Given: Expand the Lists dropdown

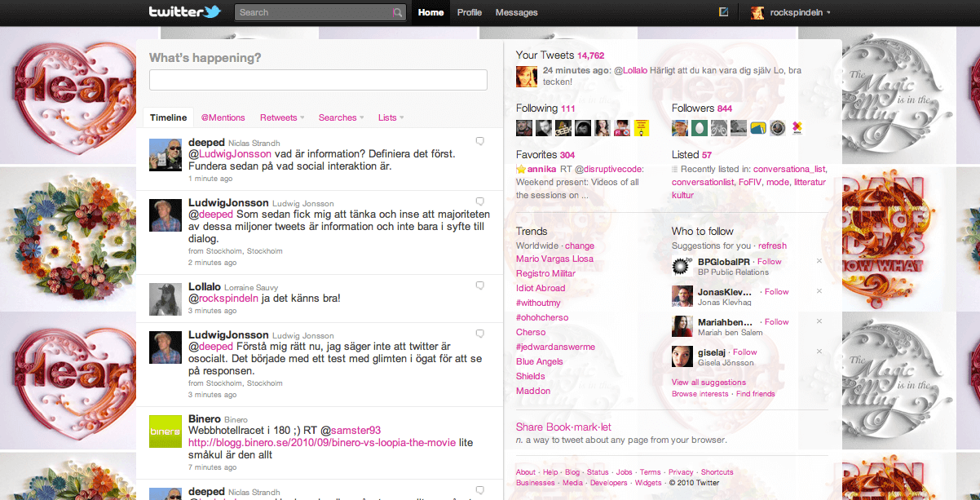Looking at the screenshot, I should (x=391, y=117).
